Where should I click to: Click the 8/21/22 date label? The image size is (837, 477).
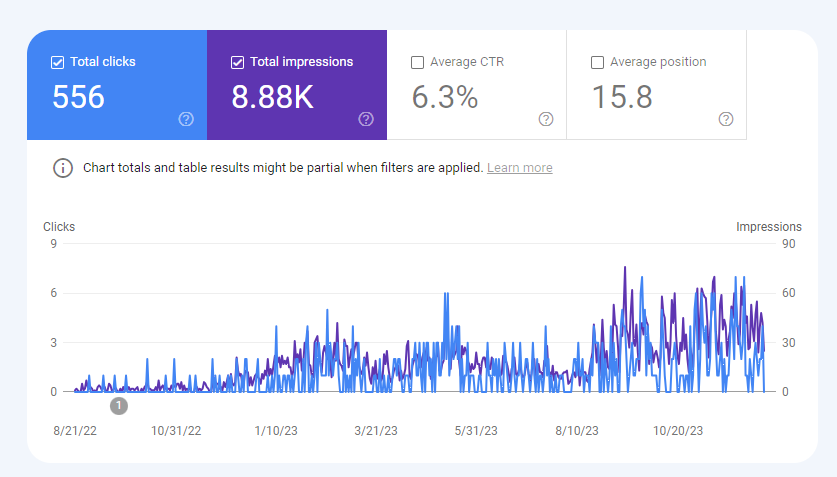pos(75,431)
